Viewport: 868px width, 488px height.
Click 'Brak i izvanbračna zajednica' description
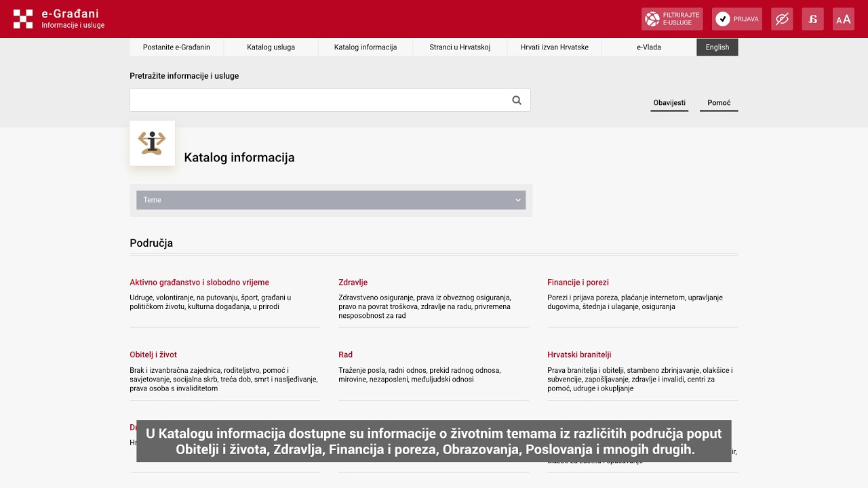[224, 380]
